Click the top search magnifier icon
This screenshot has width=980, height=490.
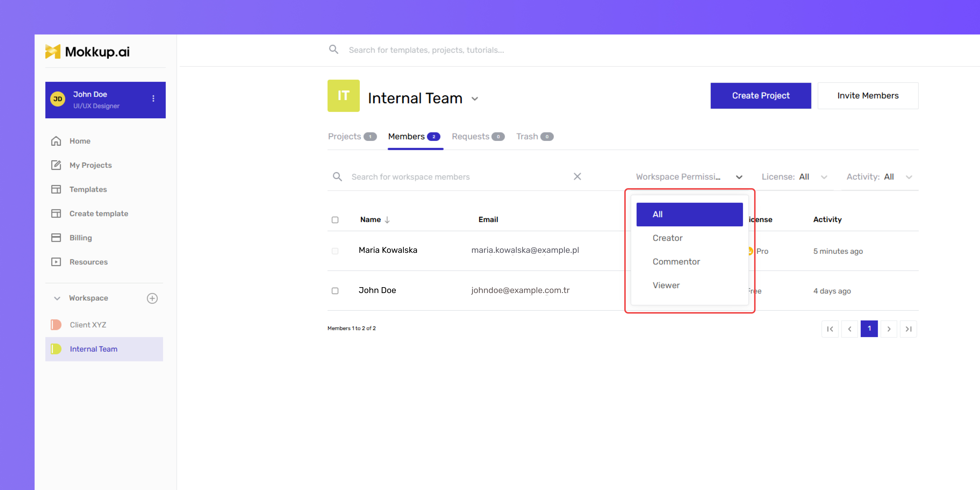(334, 49)
